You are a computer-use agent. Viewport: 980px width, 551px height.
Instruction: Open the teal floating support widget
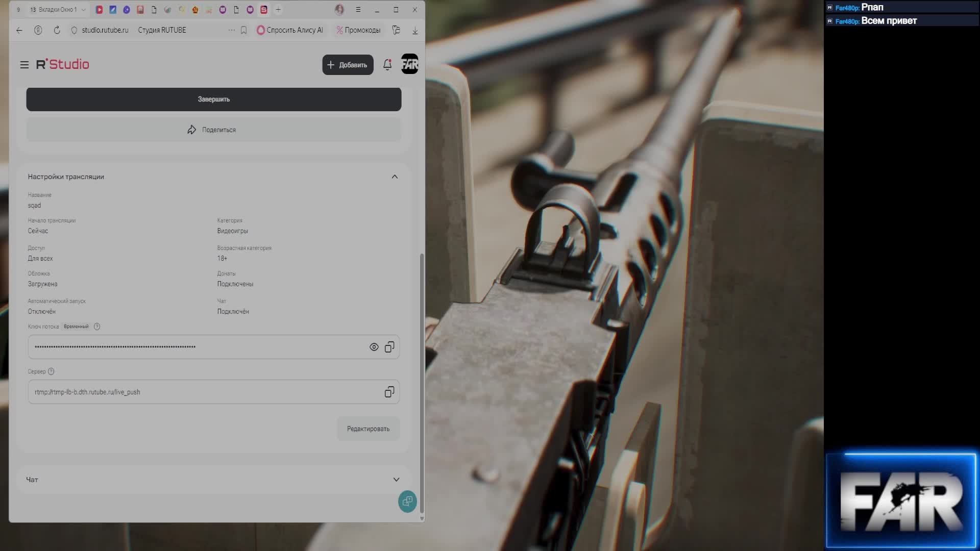pyautogui.click(x=407, y=502)
